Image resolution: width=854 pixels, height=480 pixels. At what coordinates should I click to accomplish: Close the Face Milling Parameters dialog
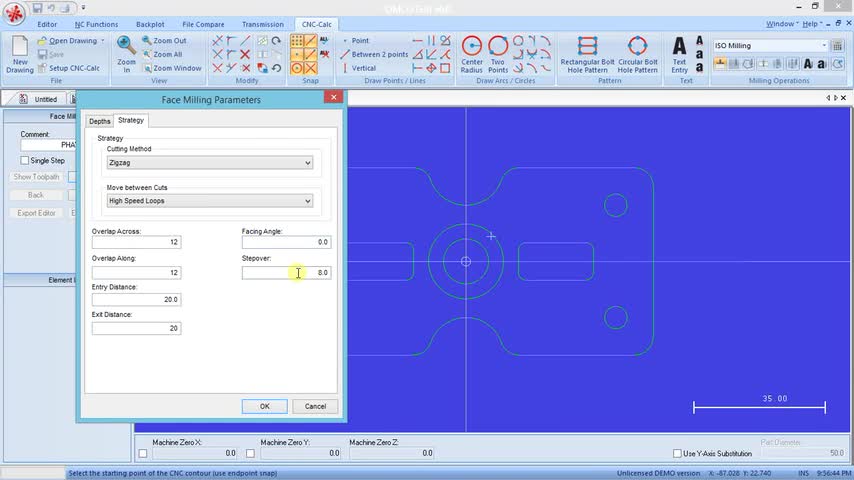point(333,97)
